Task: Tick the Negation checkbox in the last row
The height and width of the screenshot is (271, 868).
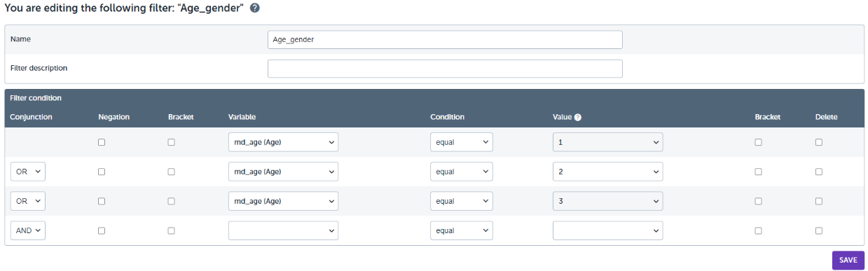Action: [x=102, y=230]
